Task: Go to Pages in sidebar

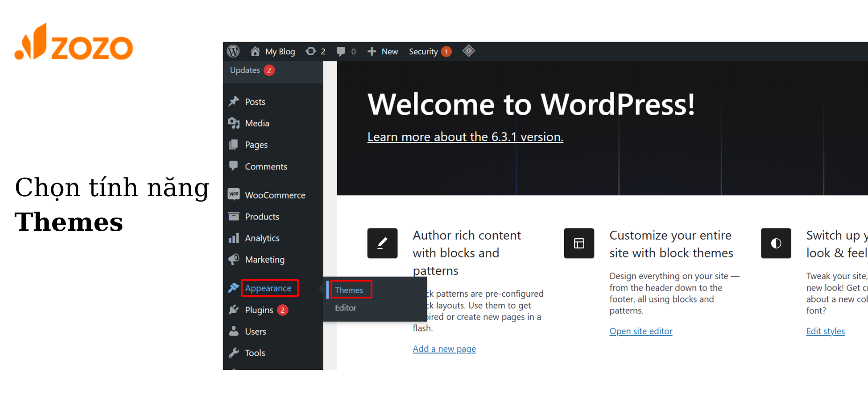Action: point(256,145)
